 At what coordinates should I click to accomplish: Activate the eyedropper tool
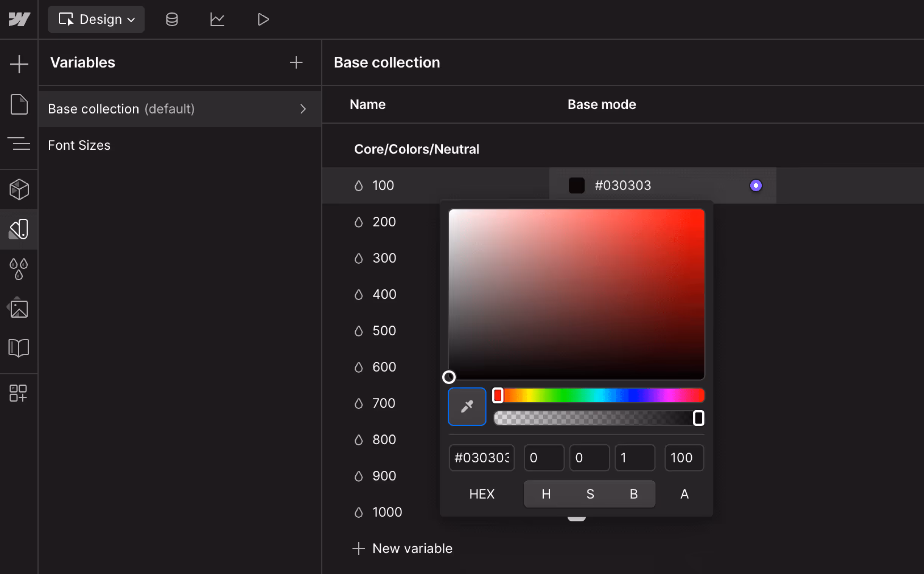[467, 406]
